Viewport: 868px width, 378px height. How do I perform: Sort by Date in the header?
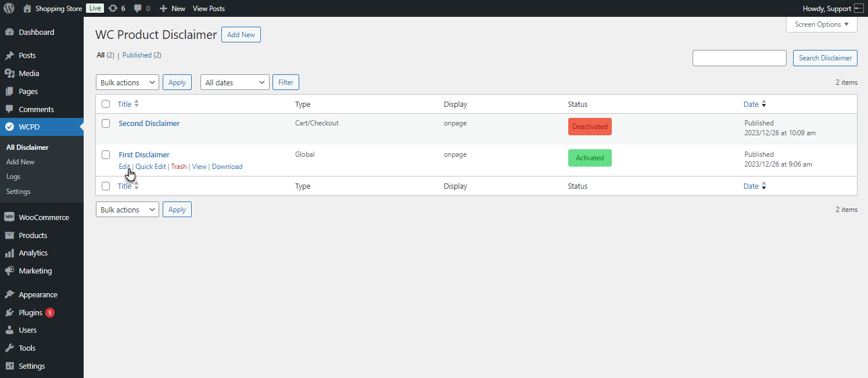[755, 104]
